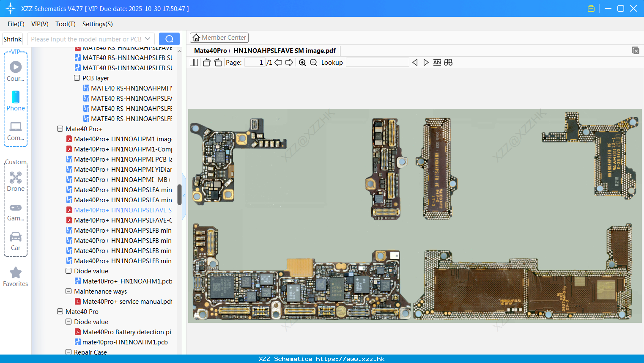Collapse Diode value under Mate40 Pro

[x=69, y=322]
